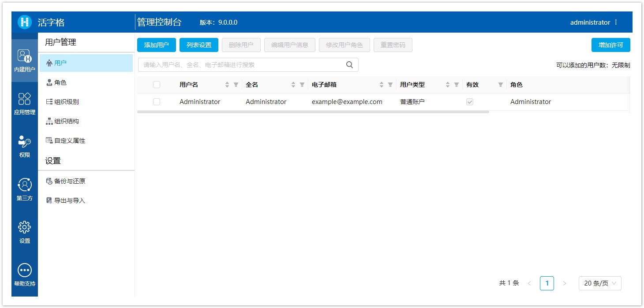
Task: Select 组织级别 in the side menu
Action: point(86,102)
